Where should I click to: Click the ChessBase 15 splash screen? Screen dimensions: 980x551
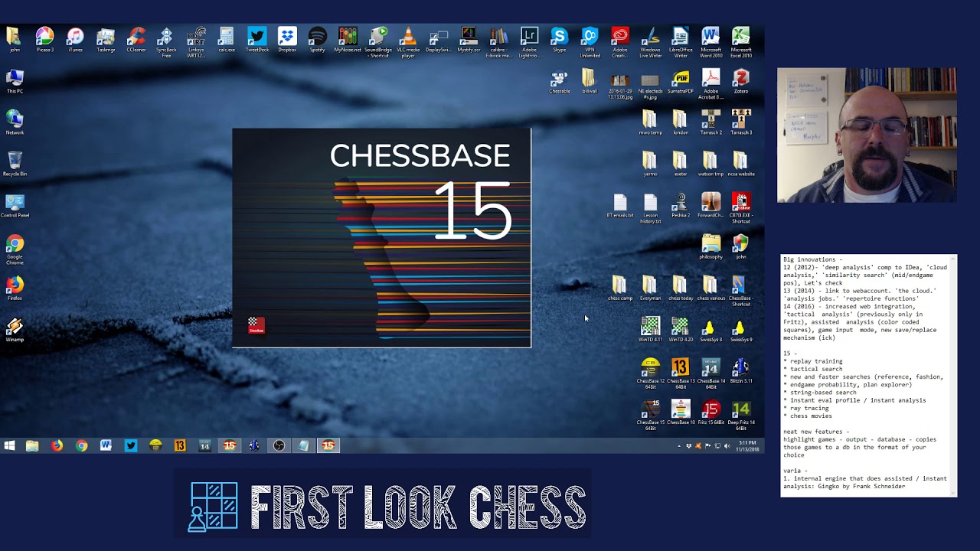click(x=381, y=238)
